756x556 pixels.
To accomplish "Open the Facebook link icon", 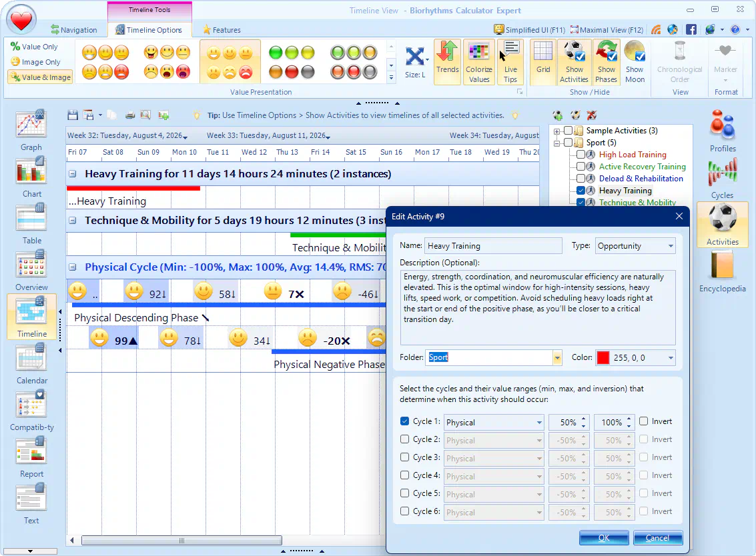I will 691,29.
